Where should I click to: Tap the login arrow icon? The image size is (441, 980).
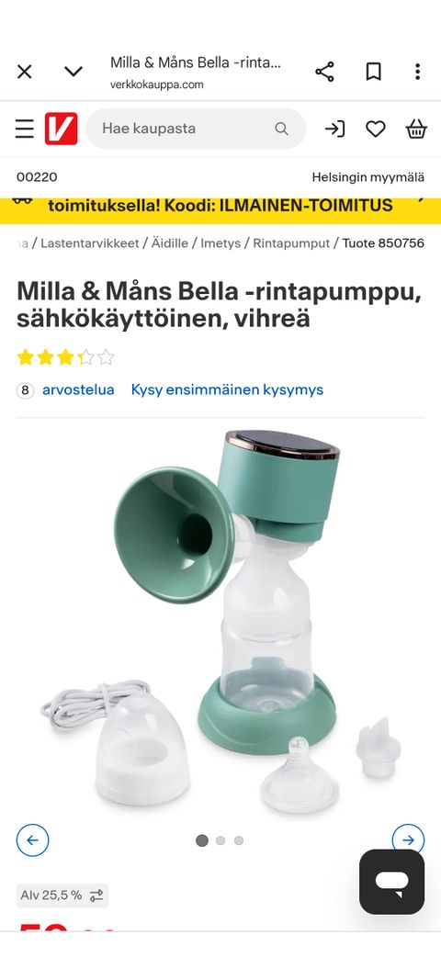(x=334, y=130)
